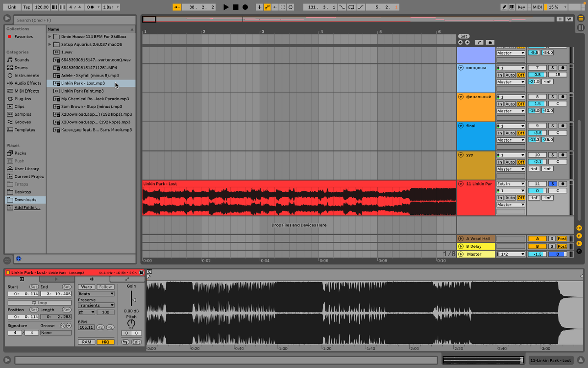Toggle the Post button on A Vocal Hall
Viewport: 588px width, 368px height.
tap(562, 238)
